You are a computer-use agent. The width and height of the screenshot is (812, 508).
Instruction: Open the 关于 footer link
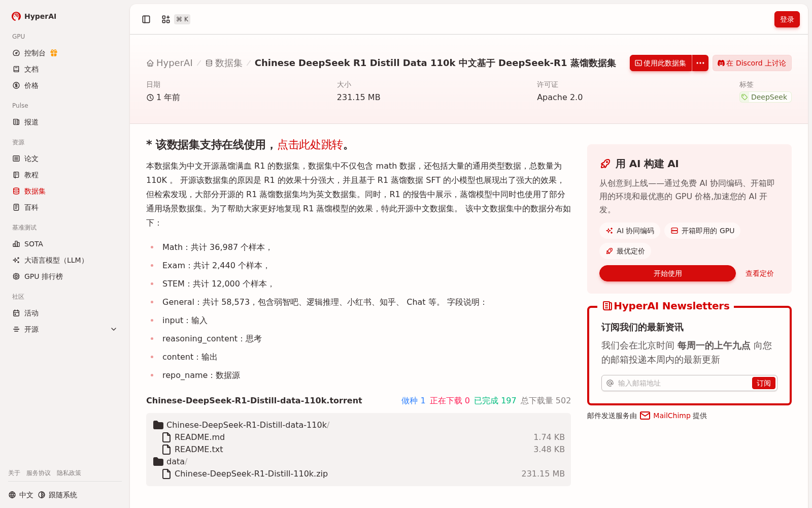[x=14, y=473]
